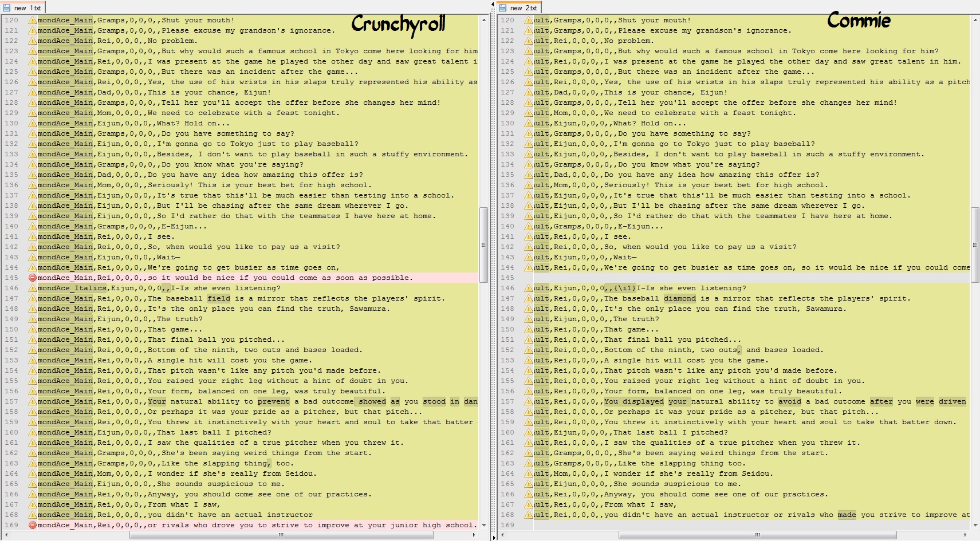This screenshot has width=980, height=541.
Task: Click 'Like the slapping thing too.' in the right pane
Action: 682,463
